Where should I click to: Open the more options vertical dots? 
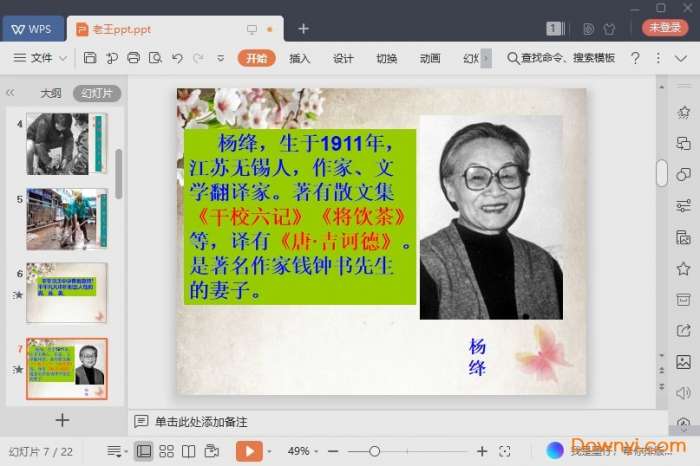tap(658, 58)
